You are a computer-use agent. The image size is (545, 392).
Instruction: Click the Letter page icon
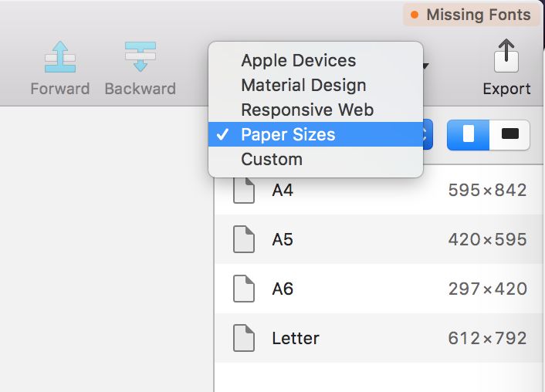244,338
